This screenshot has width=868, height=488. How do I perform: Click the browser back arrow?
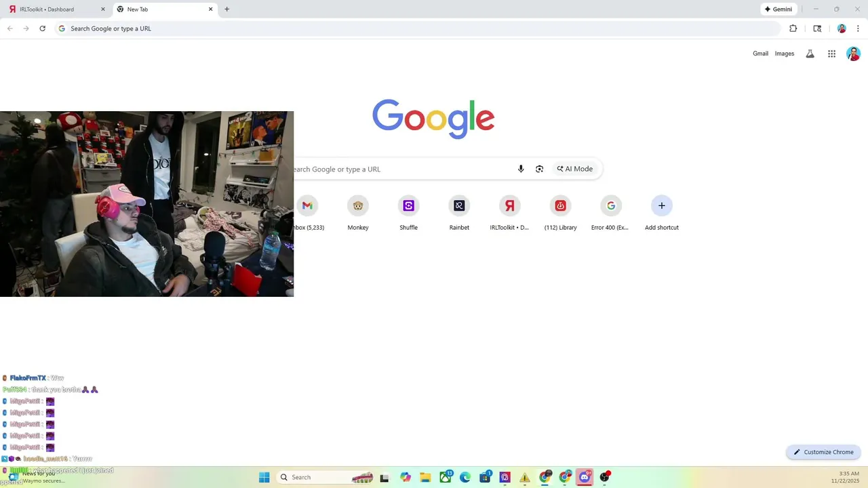(x=10, y=28)
